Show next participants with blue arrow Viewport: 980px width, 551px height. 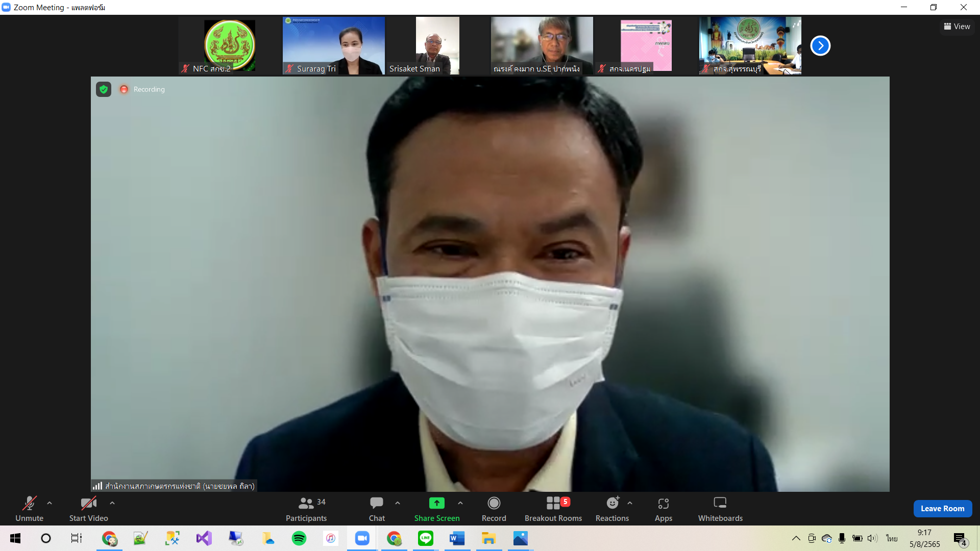coord(820,46)
